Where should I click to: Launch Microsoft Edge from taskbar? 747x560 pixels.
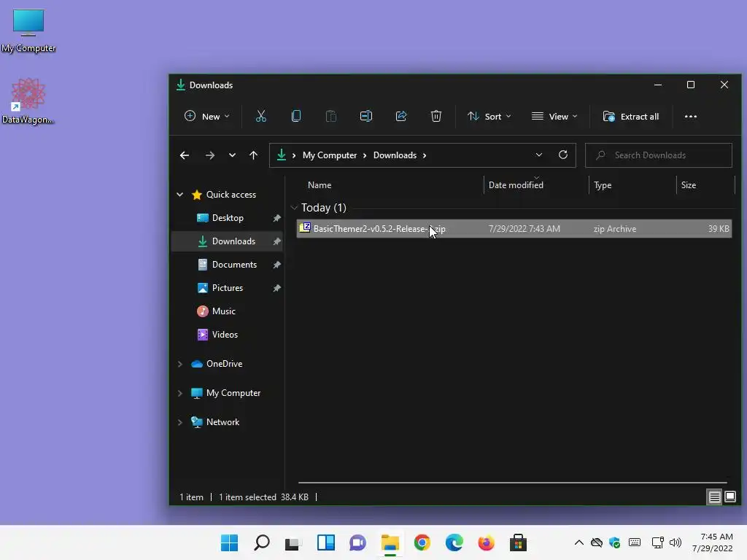[454, 542]
